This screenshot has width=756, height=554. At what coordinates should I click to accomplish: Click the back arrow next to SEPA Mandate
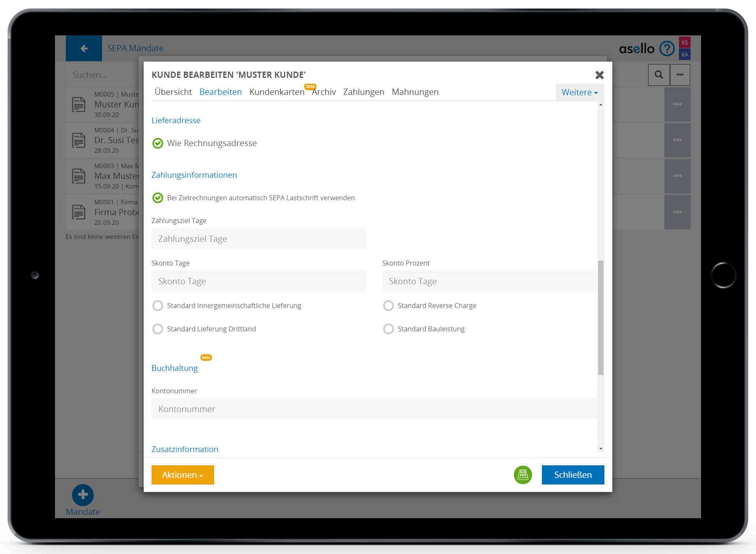coord(84,48)
